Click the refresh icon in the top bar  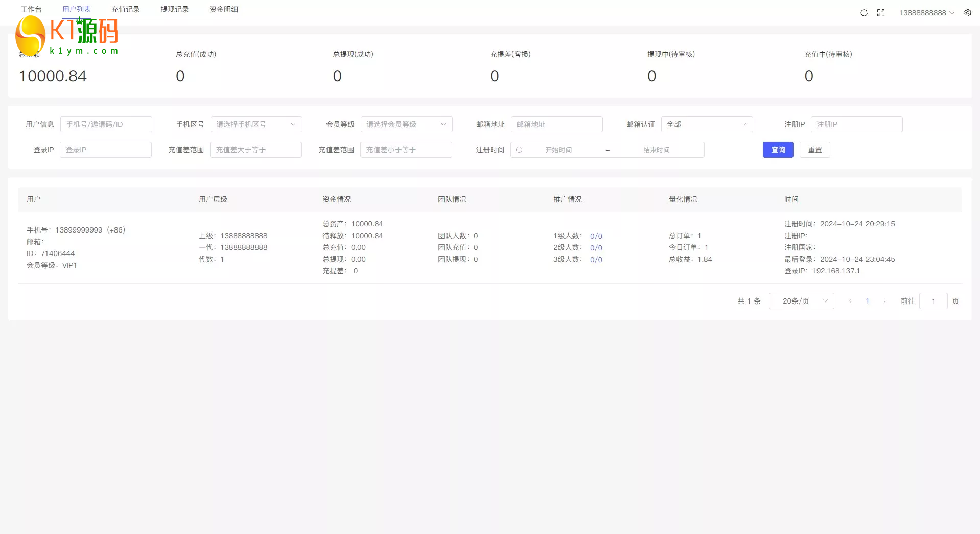coord(864,13)
